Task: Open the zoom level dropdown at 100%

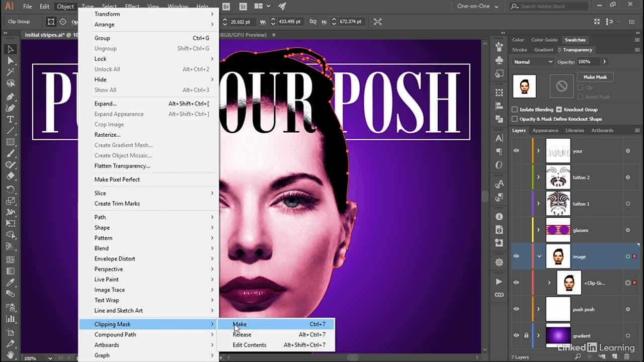Action: coord(50,358)
